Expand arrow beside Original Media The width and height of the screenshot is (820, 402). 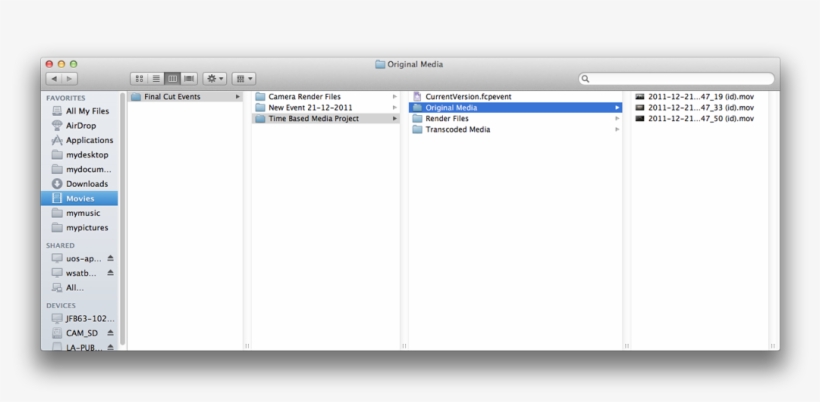tap(617, 108)
